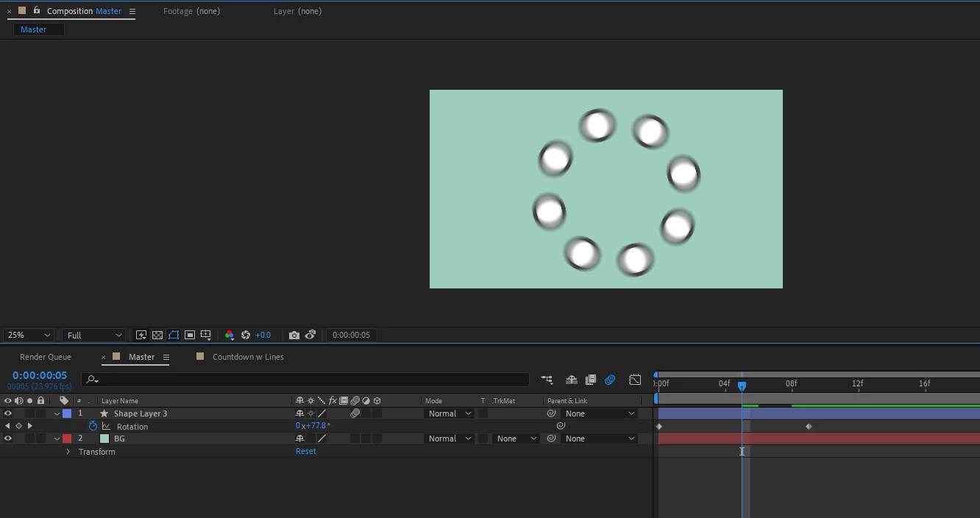Toggle Mask and Shape Path Visibility
Viewport: 980px width, 518px height.
coord(174,335)
